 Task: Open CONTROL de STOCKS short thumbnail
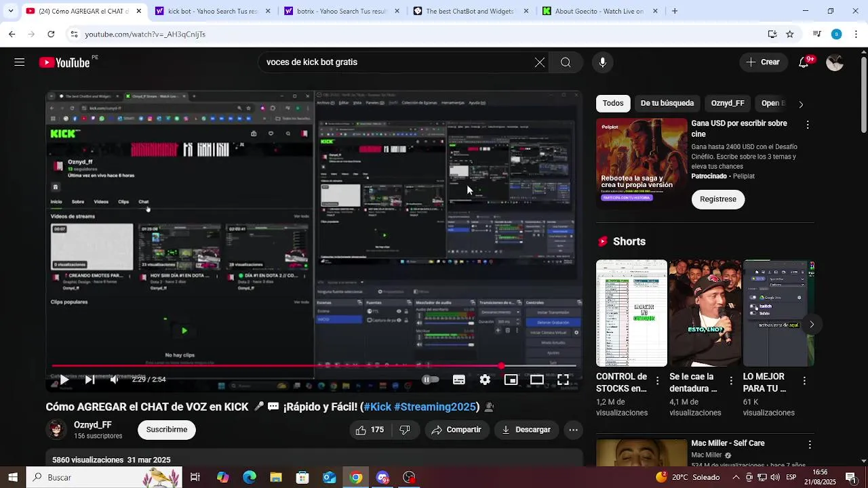coord(631,313)
